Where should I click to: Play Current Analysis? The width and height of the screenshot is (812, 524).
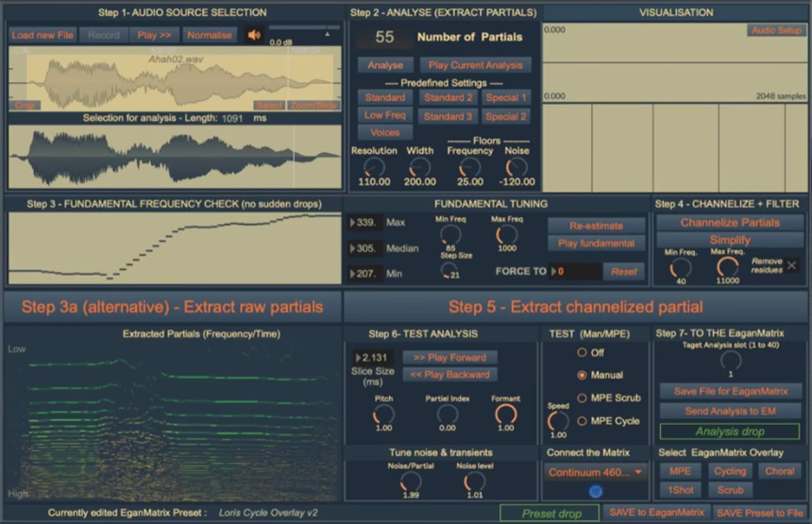pos(475,65)
